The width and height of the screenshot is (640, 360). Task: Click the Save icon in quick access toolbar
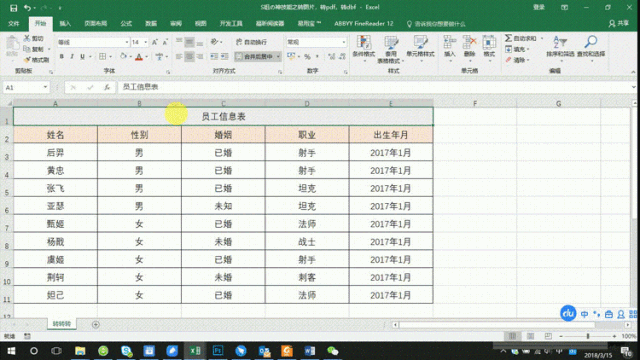pos(13,8)
